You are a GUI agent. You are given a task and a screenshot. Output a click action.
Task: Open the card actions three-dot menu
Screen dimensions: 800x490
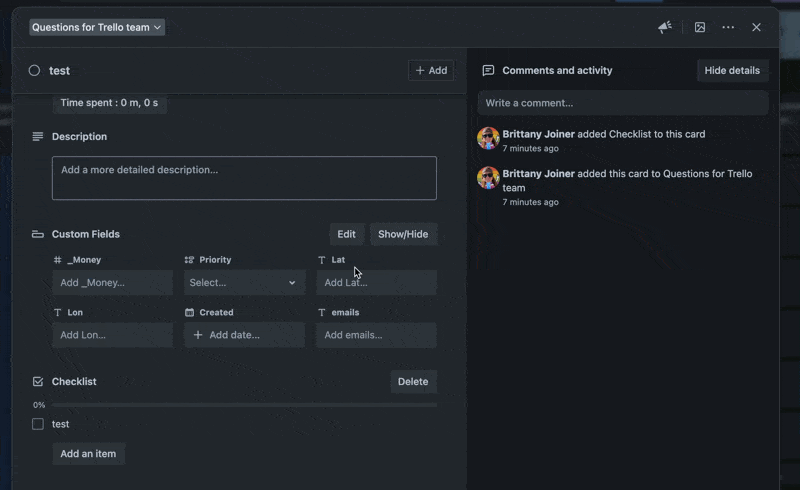[x=728, y=27]
